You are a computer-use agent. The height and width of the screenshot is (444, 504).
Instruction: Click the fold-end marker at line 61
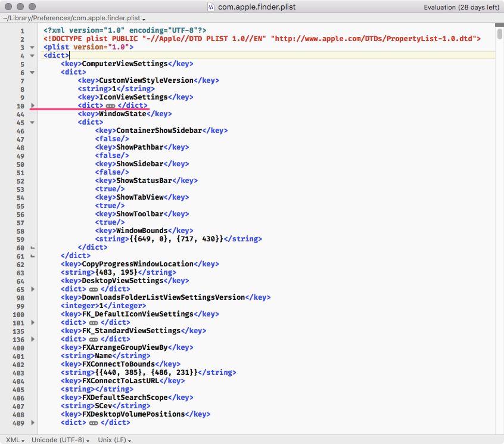(x=32, y=256)
